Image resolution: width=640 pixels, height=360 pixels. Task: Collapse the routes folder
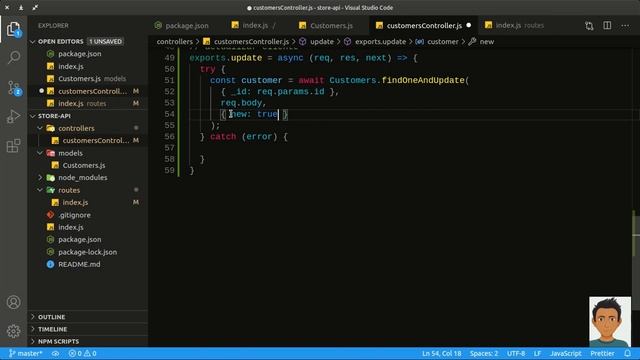tap(40, 190)
